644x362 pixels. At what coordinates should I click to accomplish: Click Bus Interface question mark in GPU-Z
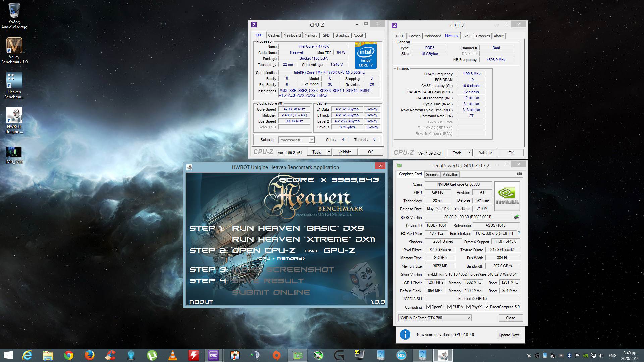coord(519,233)
